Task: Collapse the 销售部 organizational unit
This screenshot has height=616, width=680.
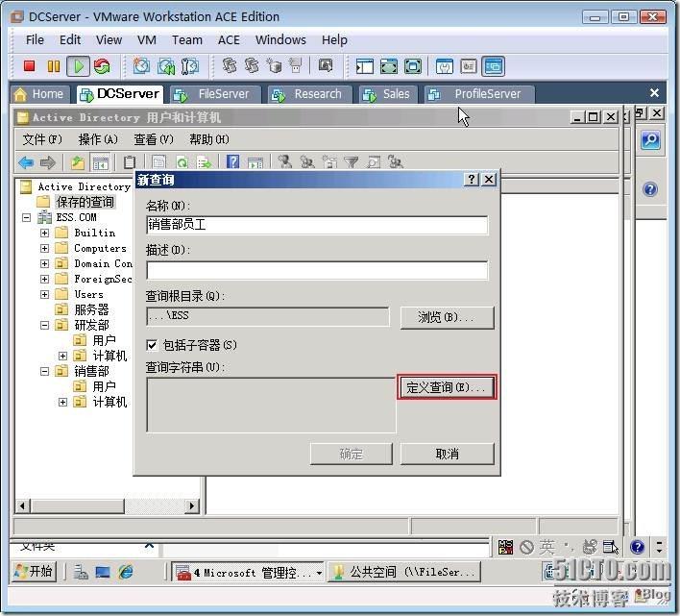Action: 44,371
